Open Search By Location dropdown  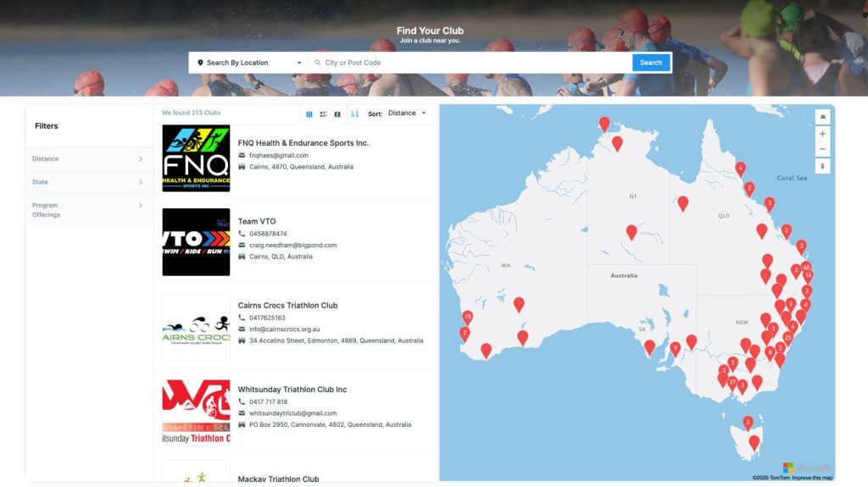pyautogui.click(x=249, y=63)
